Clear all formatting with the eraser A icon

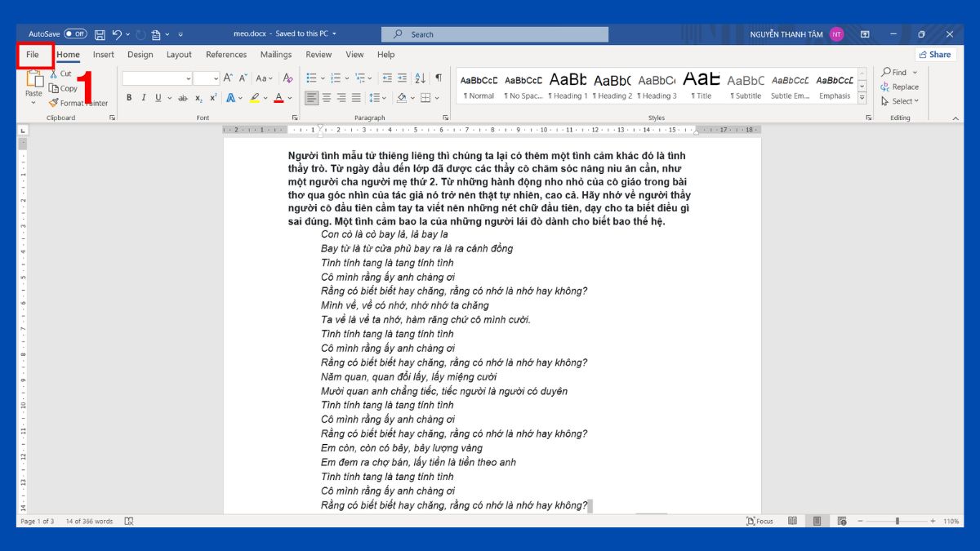tap(287, 78)
